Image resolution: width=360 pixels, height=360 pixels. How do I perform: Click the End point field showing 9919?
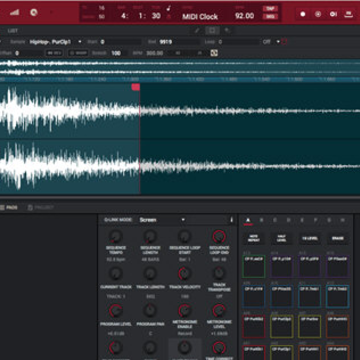[x=180, y=42]
